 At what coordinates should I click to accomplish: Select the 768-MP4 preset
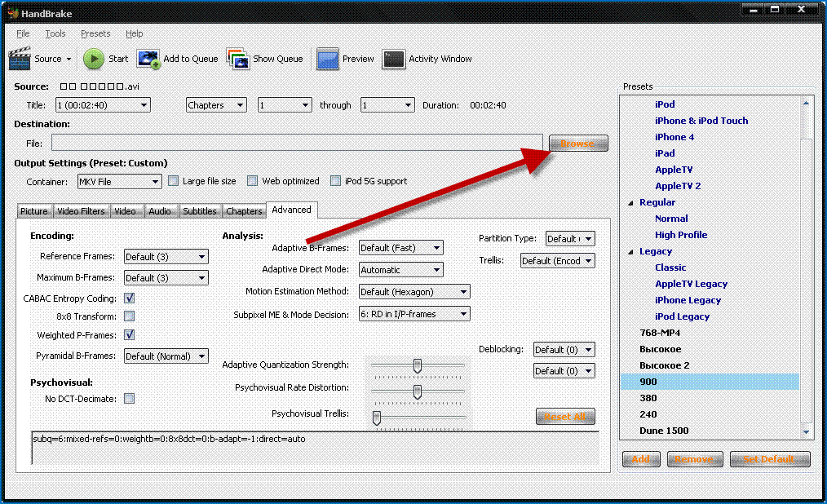[x=660, y=333]
